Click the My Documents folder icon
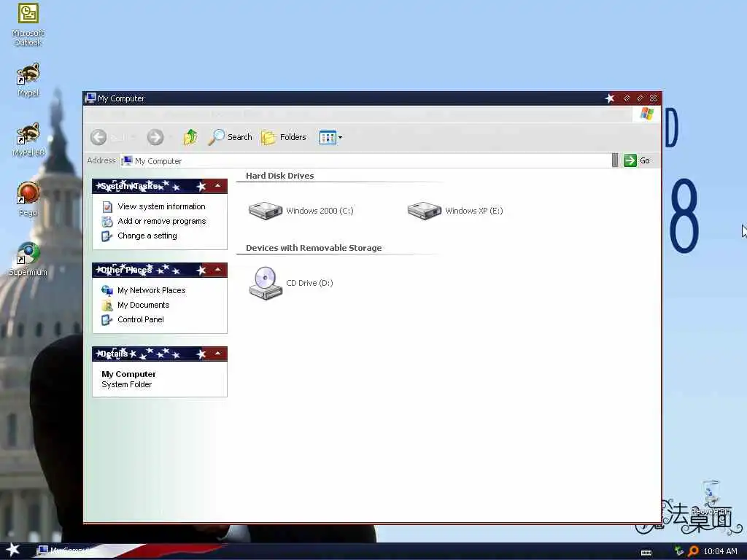Image resolution: width=747 pixels, height=560 pixels. [107, 306]
